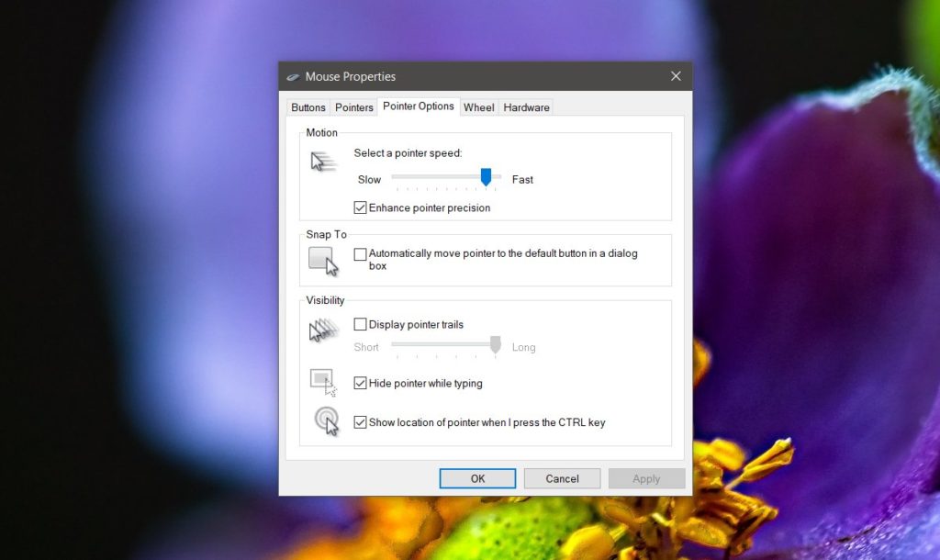Disable Enhance pointer precision
Viewport: 940px width, 560px height.
[x=361, y=207]
